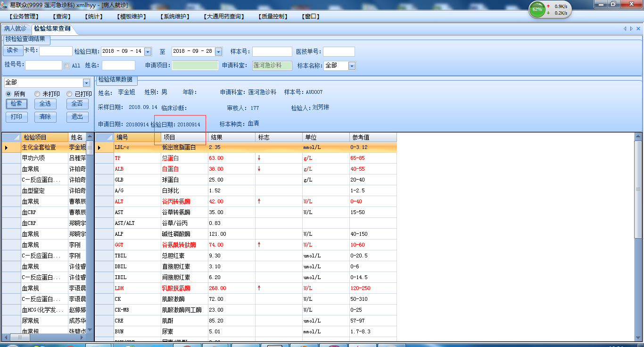The height and width of the screenshot is (347, 644).
Task: Switch to the 病人就诊 tab
Action: [16, 29]
